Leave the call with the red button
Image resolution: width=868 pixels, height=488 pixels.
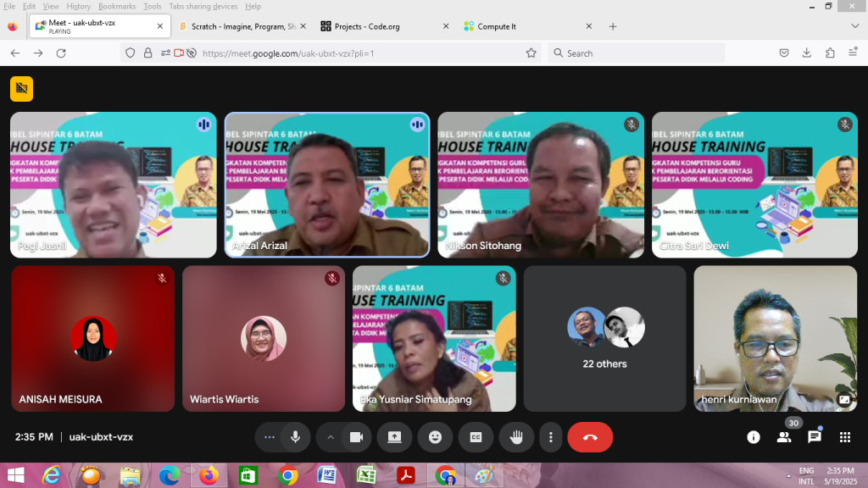(x=590, y=437)
